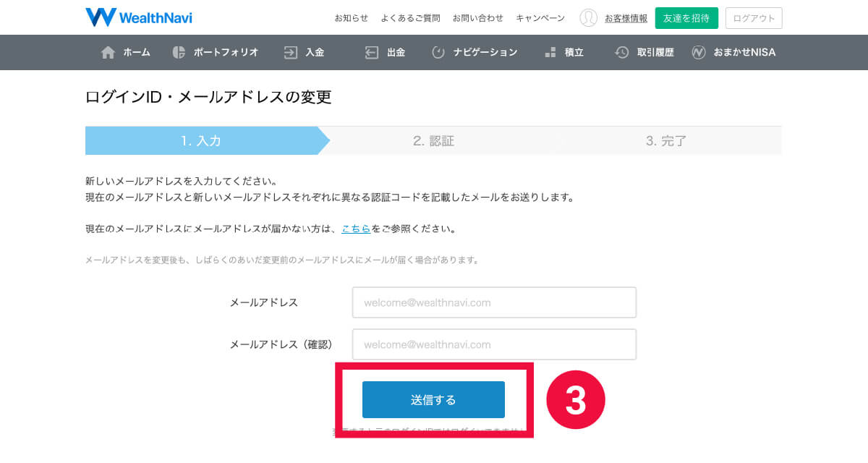Open the ナビゲーション gauge icon
Viewport: 868px width, 463px height.
click(x=438, y=52)
